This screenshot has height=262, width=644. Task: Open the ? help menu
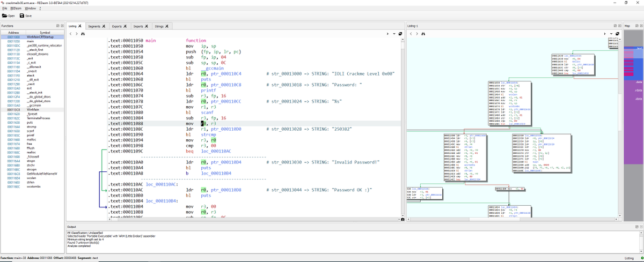pos(40,9)
